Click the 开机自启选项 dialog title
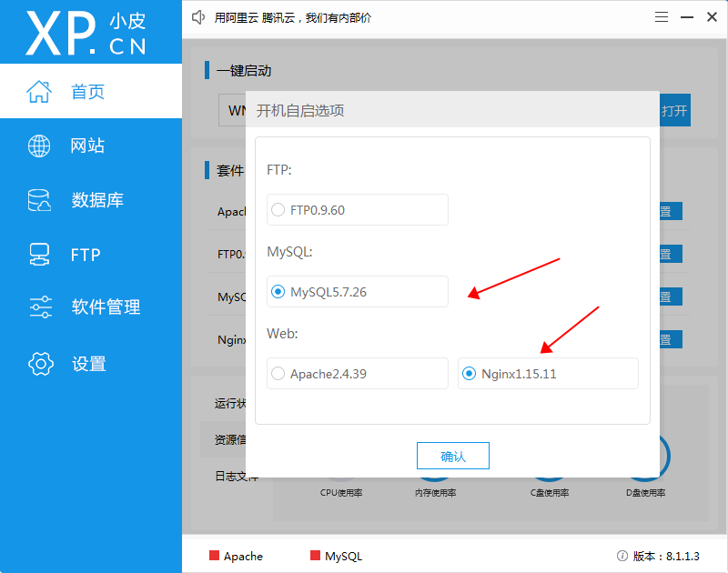The width and height of the screenshot is (728, 573). click(x=300, y=111)
